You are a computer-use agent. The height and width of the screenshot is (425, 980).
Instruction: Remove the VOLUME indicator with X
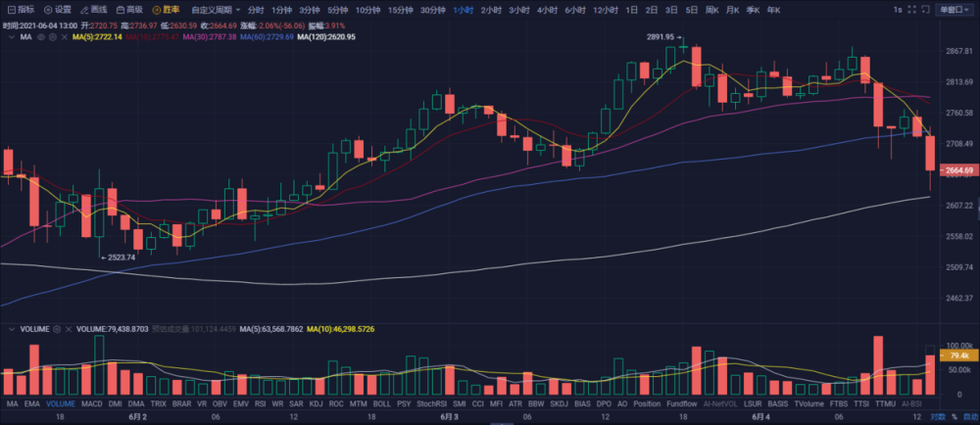pos(69,328)
